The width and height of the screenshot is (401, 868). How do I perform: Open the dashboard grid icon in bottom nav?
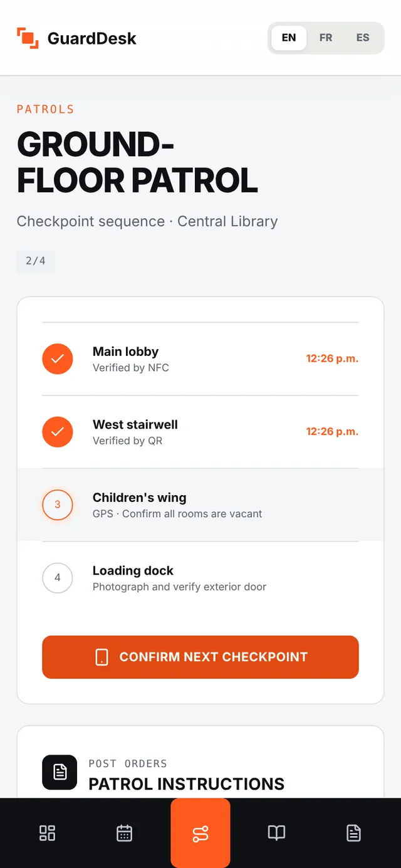click(47, 833)
